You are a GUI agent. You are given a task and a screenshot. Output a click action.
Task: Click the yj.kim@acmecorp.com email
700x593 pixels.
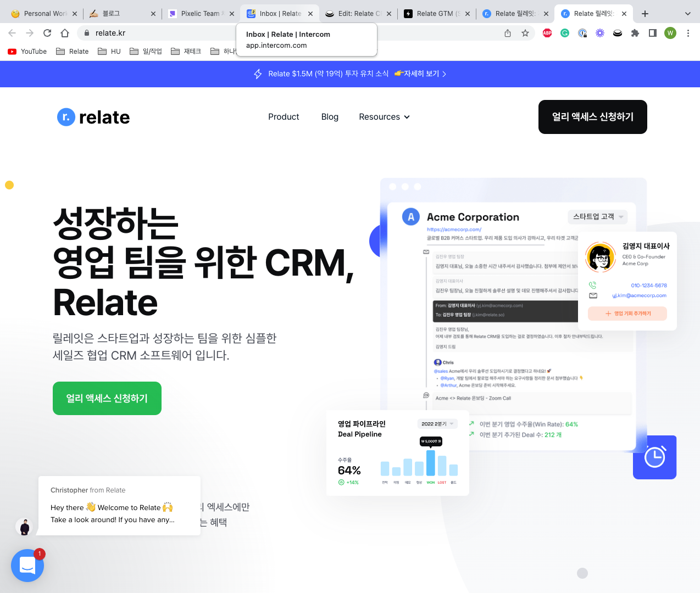(x=640, y=295)
